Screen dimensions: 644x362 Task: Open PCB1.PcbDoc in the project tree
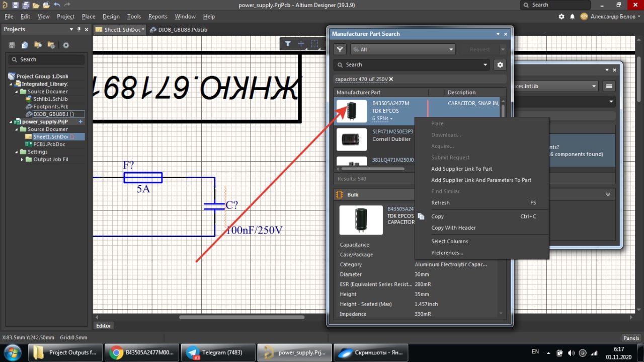tap(49, 144)
